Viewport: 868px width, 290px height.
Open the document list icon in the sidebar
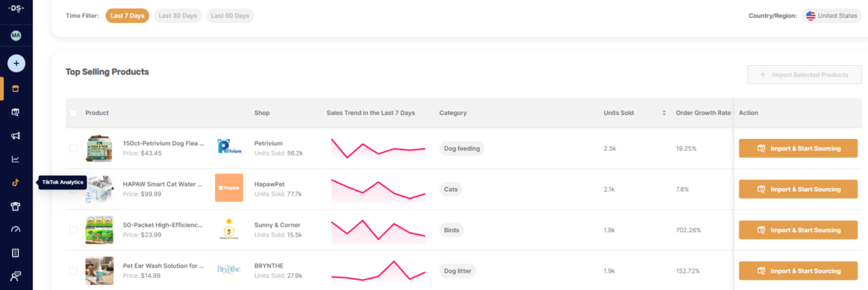click(x=16, y=252)
